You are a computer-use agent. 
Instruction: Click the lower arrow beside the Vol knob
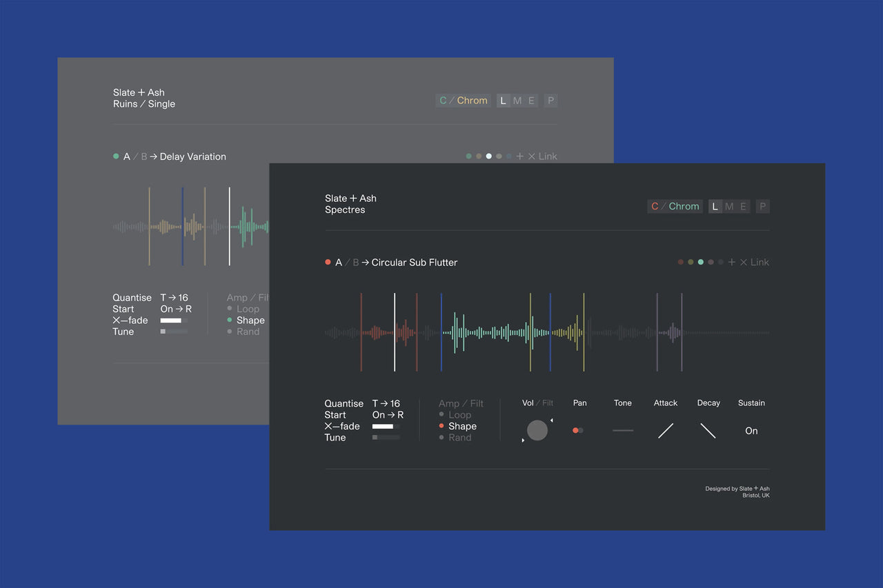click(x=523, y=440)
